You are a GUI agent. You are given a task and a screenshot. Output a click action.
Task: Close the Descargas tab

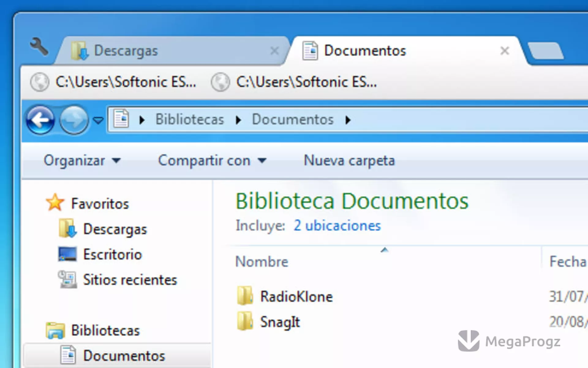[274, 51]
